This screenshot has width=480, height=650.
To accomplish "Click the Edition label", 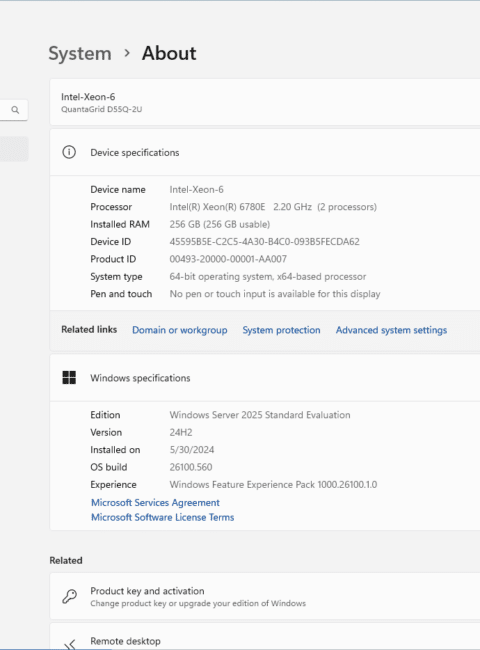I will (105, 415).
